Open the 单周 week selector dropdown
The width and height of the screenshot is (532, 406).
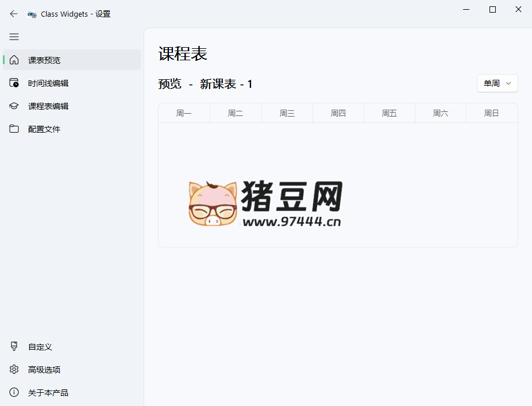[497, 83]
